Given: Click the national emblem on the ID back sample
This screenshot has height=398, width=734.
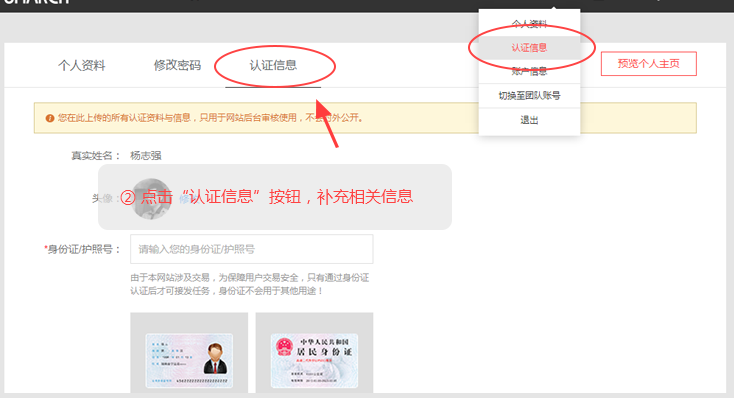Looking at the screenshot, I should (284, 347).
